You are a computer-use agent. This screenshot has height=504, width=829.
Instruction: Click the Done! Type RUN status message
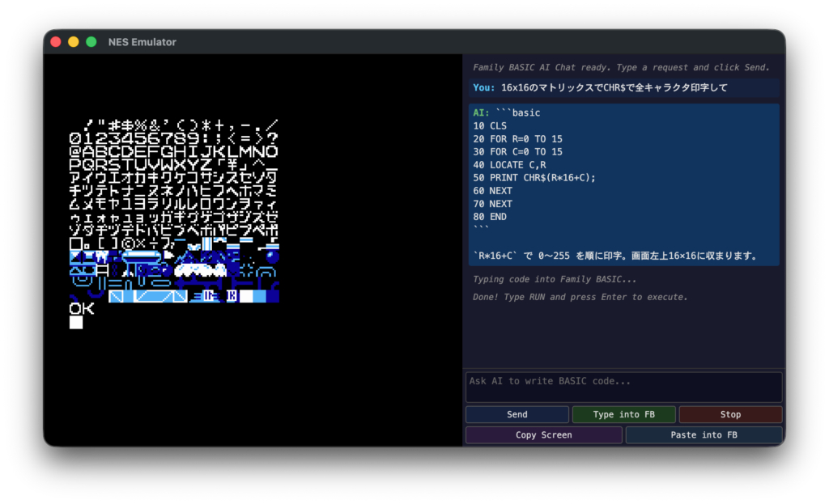coord(580,297)
